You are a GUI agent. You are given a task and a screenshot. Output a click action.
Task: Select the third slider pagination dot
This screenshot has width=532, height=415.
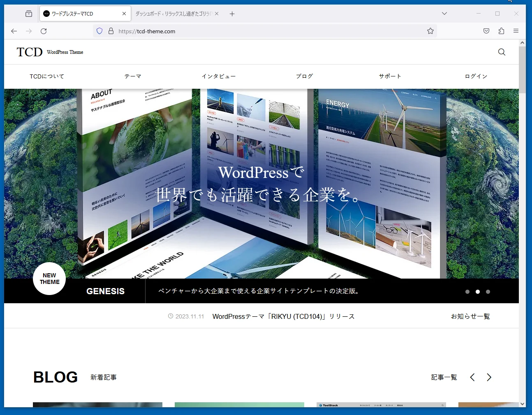(x=488, y=292)
